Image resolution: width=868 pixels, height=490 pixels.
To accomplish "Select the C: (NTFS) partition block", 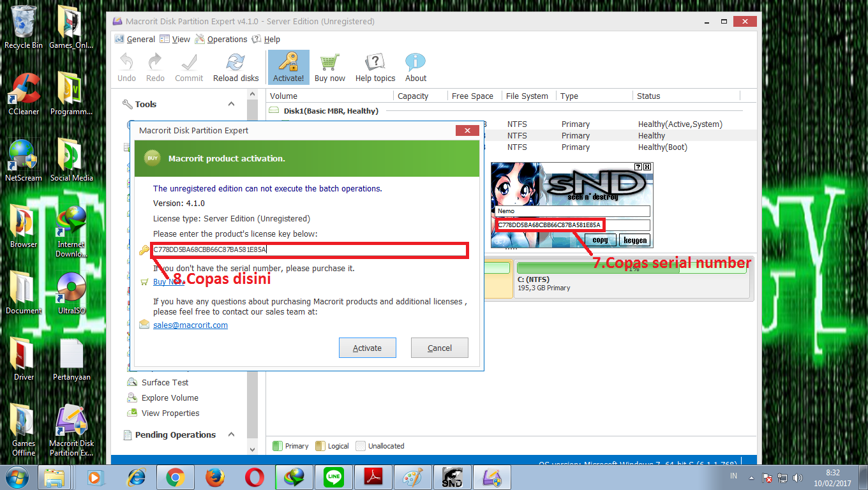I will (x=632, y=279).
